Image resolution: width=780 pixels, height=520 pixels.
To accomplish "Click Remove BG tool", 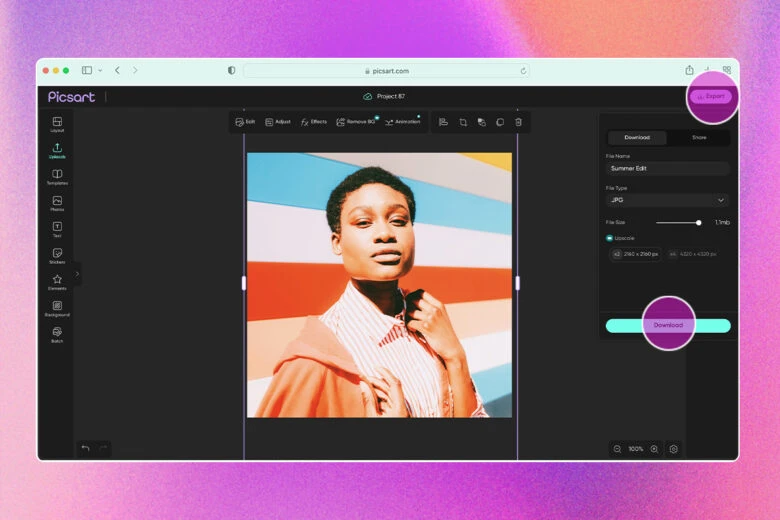I will [356, 122].
